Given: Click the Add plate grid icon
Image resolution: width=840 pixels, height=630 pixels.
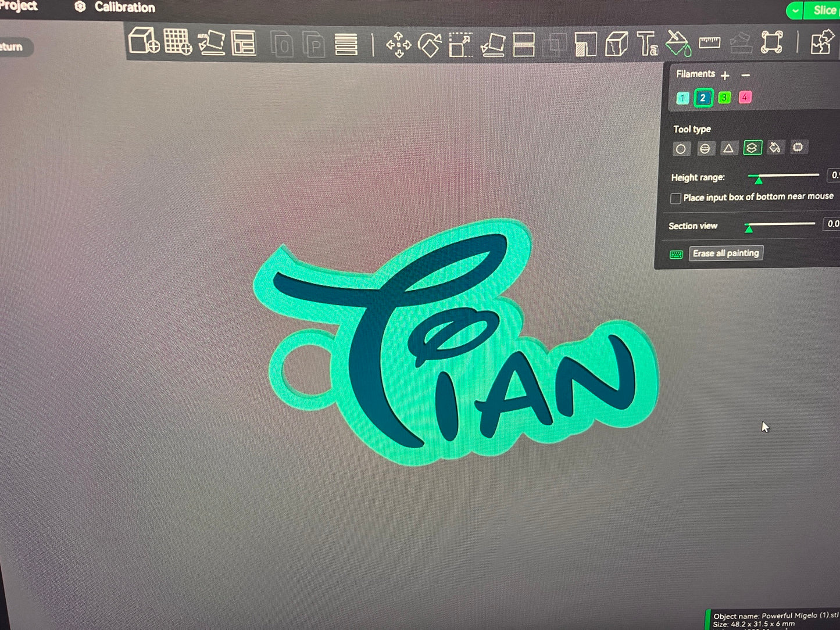Looking at the screenshot, I should tap(177, 42).
